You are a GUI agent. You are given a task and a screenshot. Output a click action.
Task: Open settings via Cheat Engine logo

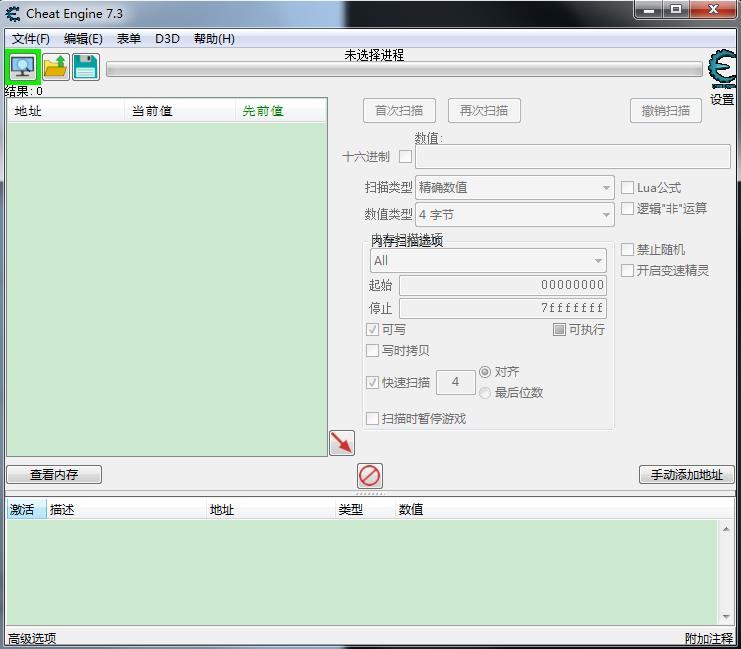[722, 70]
